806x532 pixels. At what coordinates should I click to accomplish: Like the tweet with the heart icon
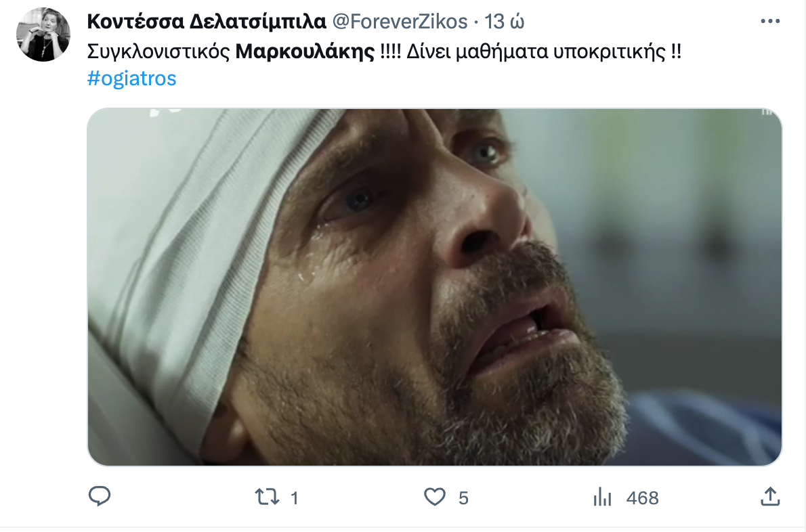click(434, 497)
